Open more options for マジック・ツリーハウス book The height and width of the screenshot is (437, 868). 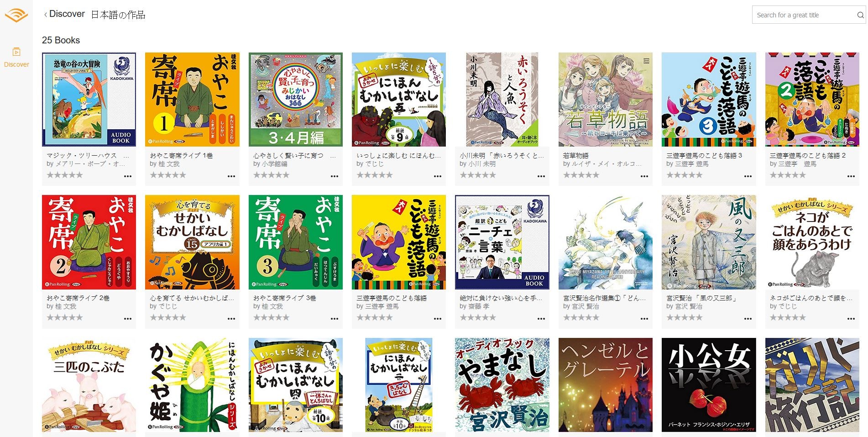(128, 176)
